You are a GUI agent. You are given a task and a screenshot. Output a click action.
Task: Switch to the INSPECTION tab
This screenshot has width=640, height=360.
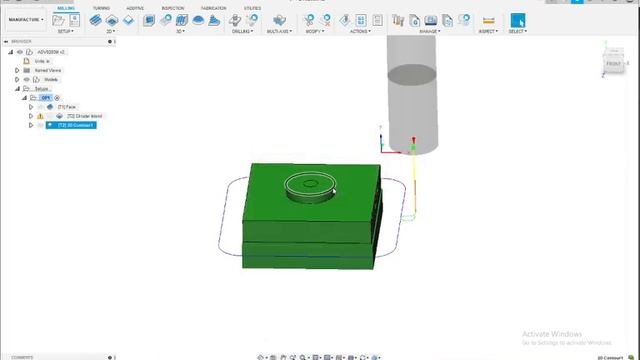coord(173,8)
